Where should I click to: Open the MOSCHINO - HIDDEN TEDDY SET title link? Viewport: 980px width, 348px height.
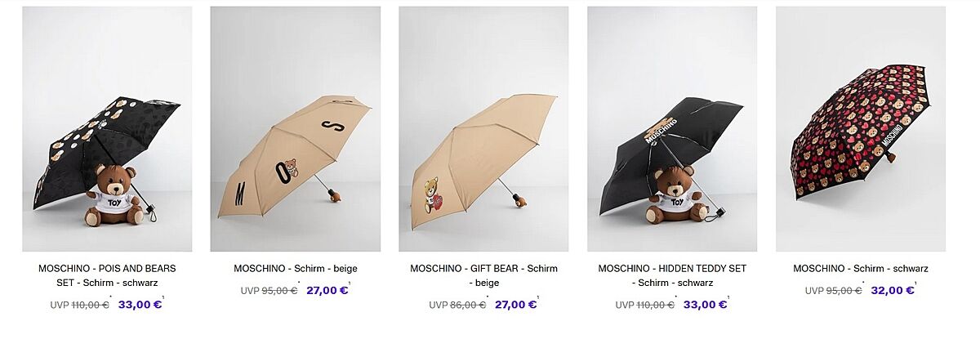[x=672, y=275]
